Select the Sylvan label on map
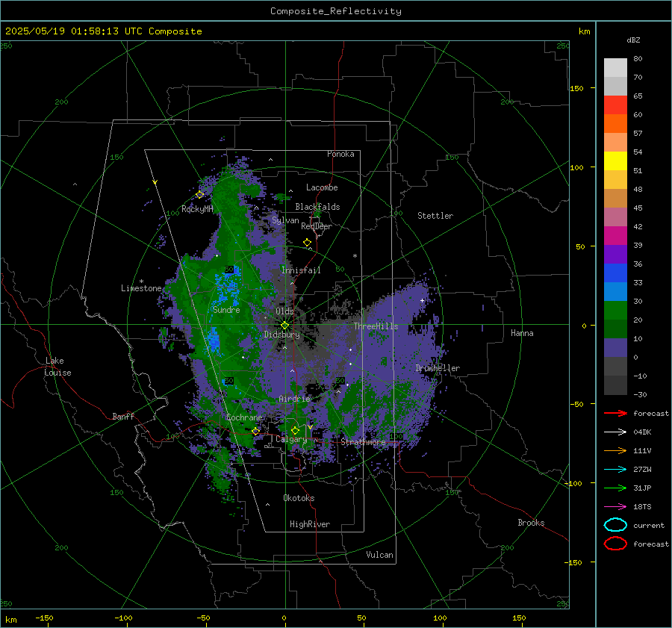Screen dimensions: 672x628 285,220
